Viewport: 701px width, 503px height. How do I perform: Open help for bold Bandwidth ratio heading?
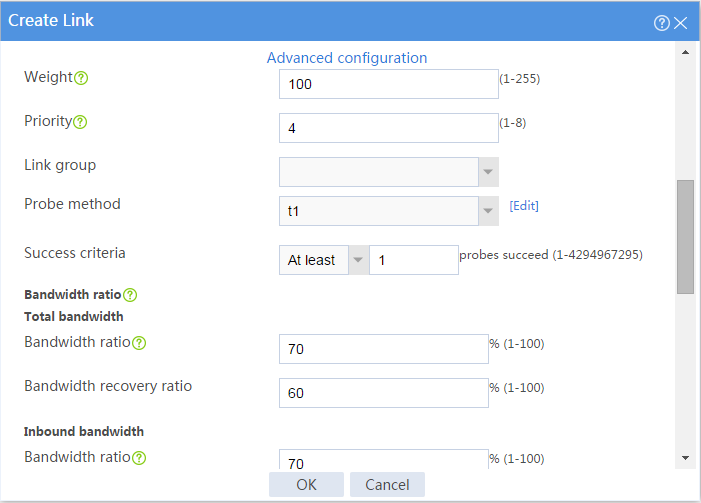(x=130, y=295)
